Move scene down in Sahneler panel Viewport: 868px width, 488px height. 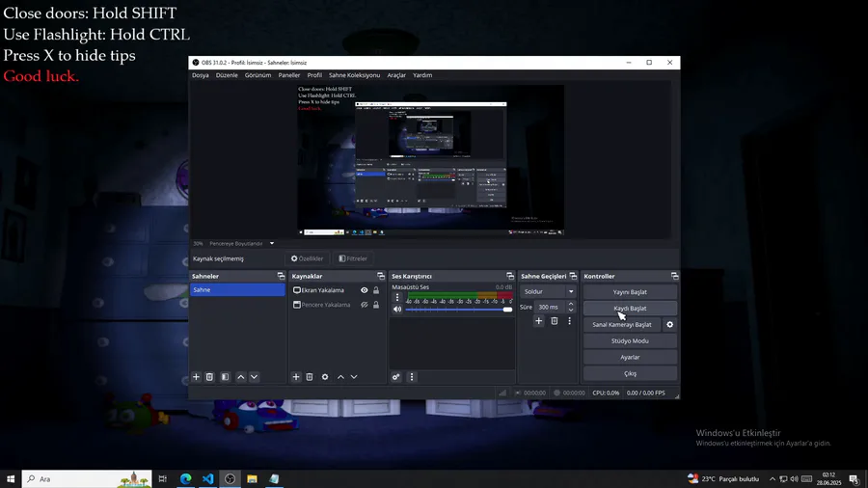[x=254, y=377]
